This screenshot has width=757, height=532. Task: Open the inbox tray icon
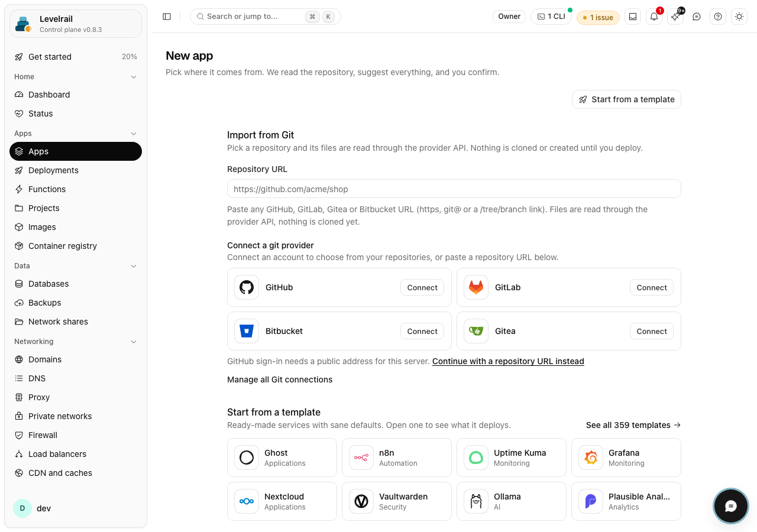coord(633,17)
